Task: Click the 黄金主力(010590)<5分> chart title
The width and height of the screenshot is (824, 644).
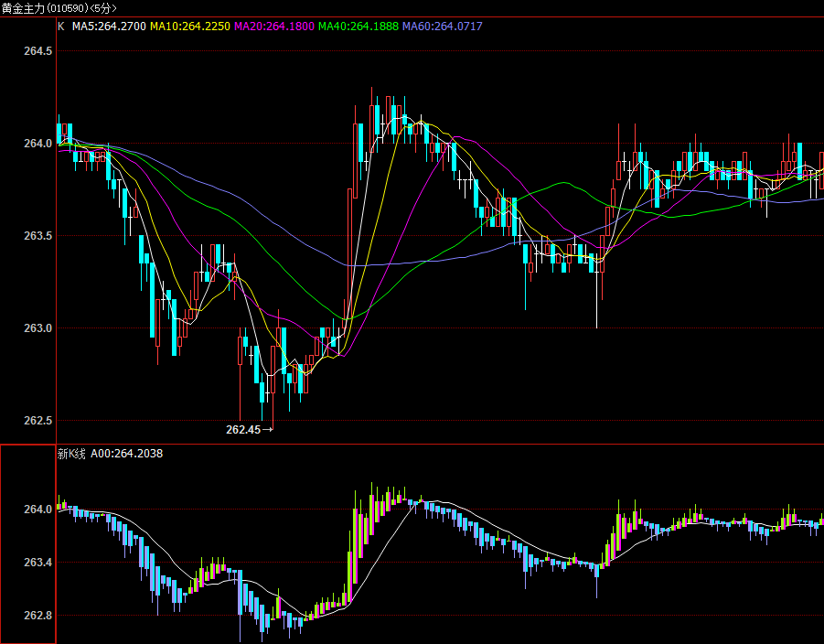Action: [59, 8]
